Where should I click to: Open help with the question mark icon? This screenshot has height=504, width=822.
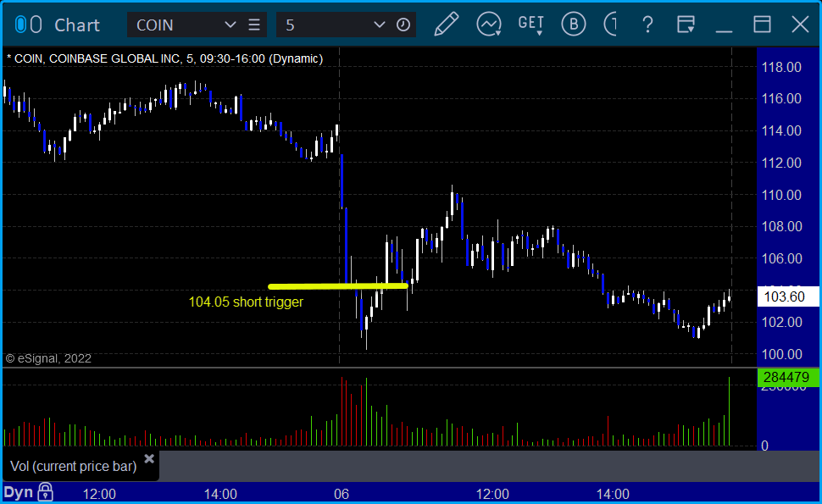point(648,25)
